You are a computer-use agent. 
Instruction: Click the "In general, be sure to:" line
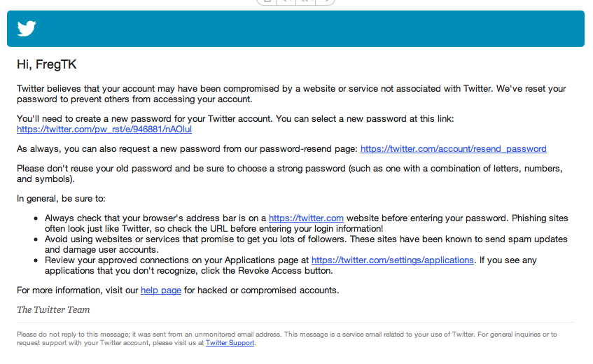(61, 198)
